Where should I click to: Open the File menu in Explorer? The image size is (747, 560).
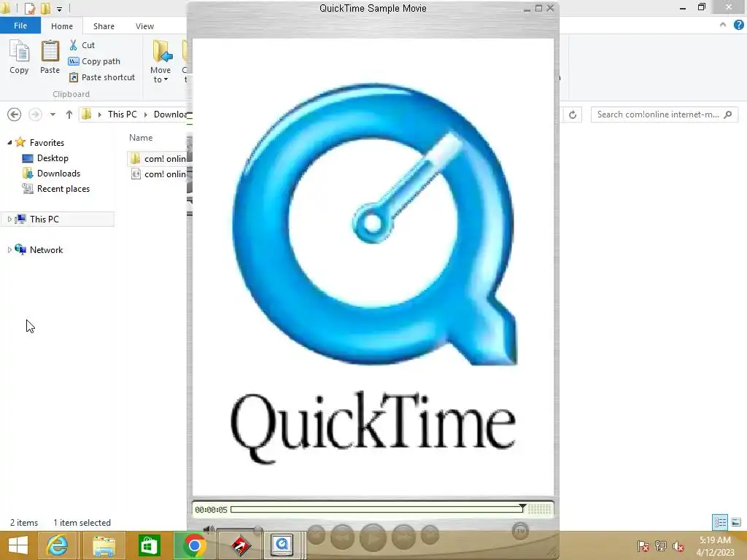pos(20,26)
